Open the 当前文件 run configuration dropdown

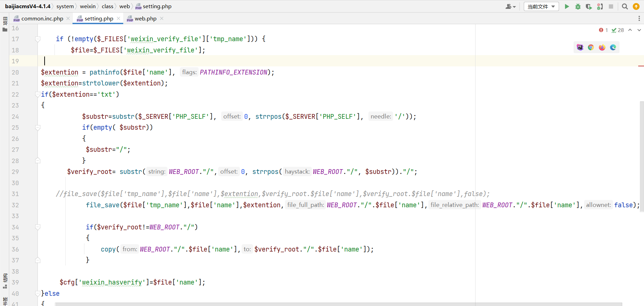pyautogui.click(x=541, y=6)
